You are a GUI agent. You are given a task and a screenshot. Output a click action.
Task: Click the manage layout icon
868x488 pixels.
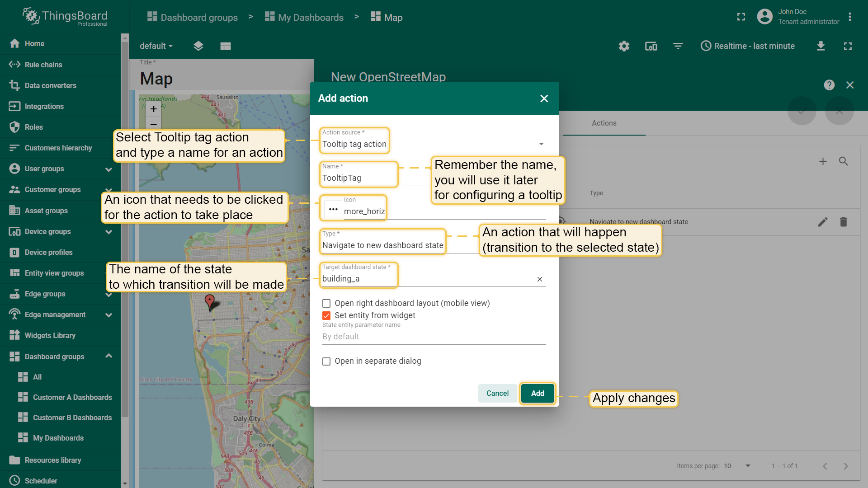point(226,46)
